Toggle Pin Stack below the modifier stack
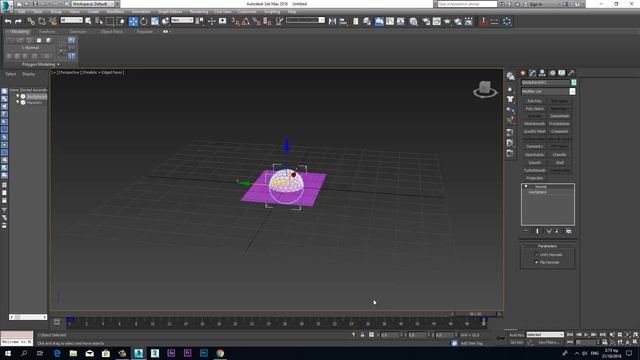The image size is (640, 360). click(526, 231)
